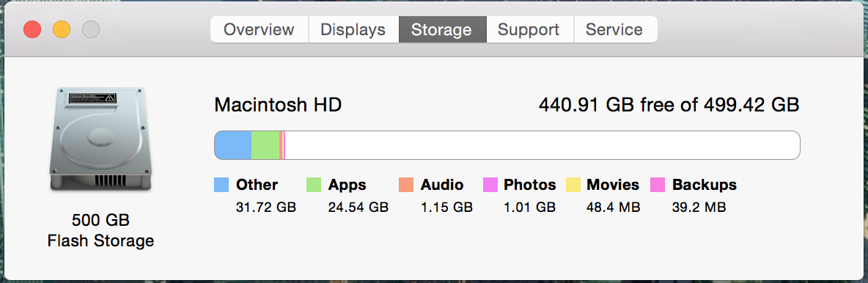Click the magenta Photos color swatch
868x283 pixels.
click(490, 185)
